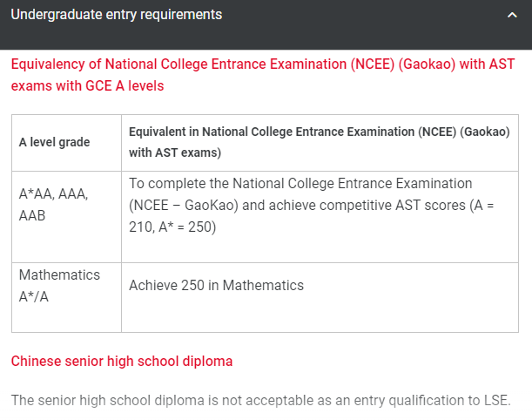532x420 pixels.
Task: Click the 'AAB' grade text
Action: pos(32,215)
